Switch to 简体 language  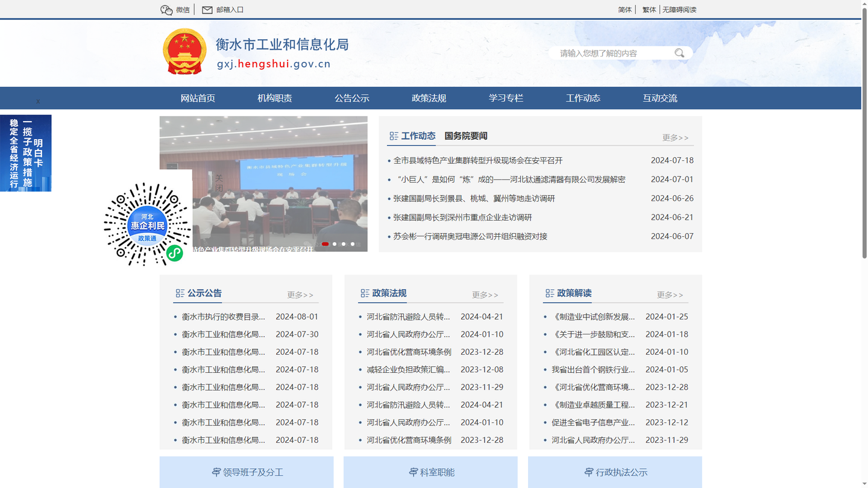point(625,10)
